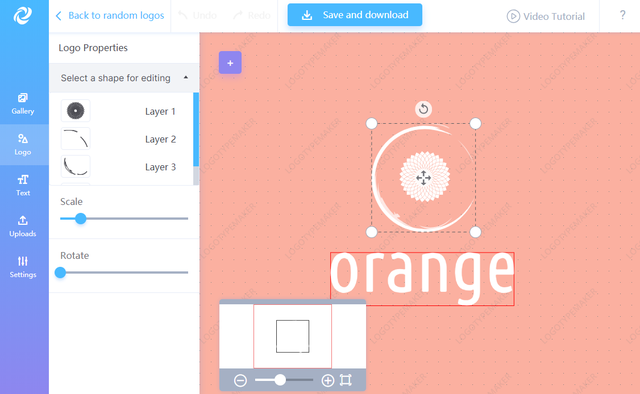Click the zoom in plus icon
Viewport: 640px width, 394px height.
327,381
